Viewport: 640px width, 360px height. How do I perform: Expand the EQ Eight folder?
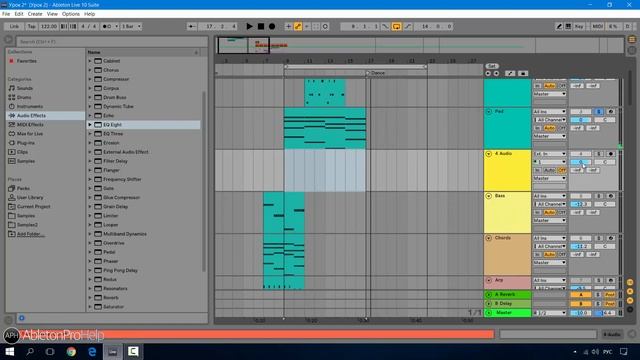coord(90,124)
